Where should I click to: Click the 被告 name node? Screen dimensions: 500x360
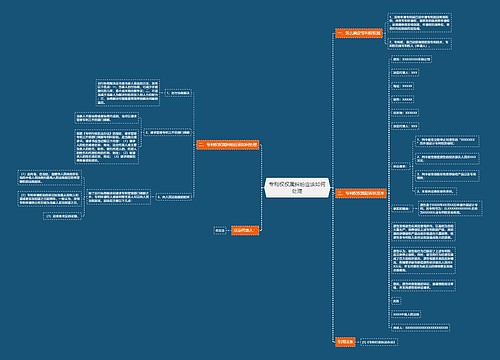point(405,113)
